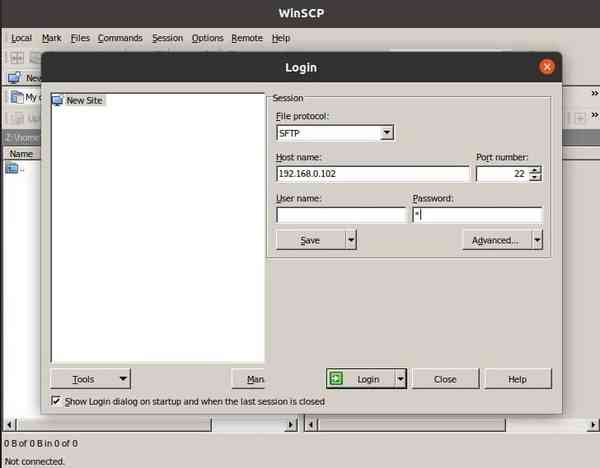
Task: Decrease port number with down arrow
Action: click(536, 178)
